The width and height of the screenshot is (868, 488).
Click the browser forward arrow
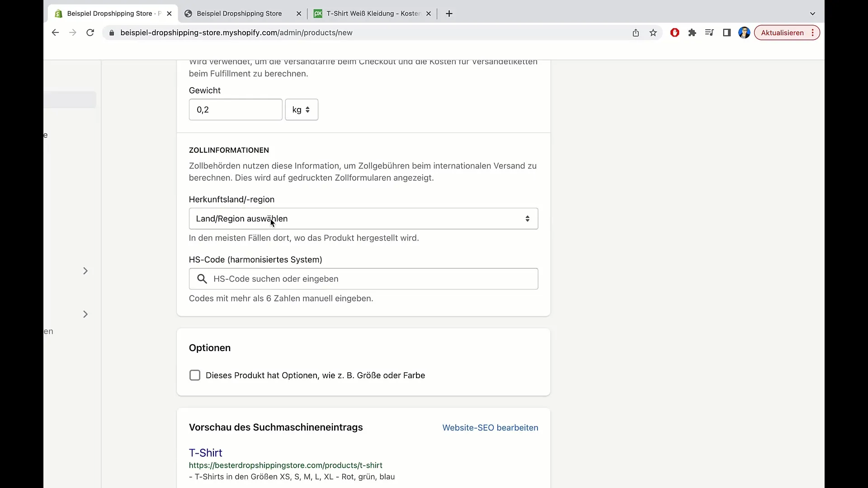click(x=72, y=33)
